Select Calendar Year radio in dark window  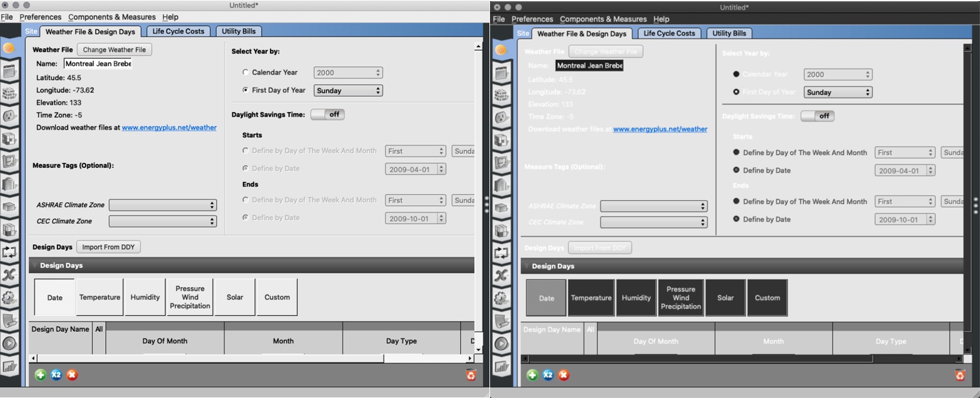[x=736, y=74]
